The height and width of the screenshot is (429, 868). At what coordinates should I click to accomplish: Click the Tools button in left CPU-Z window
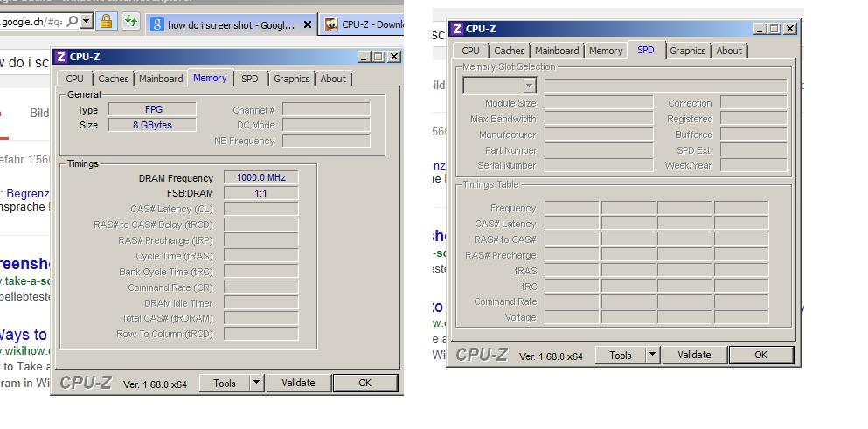pos(224,383)
